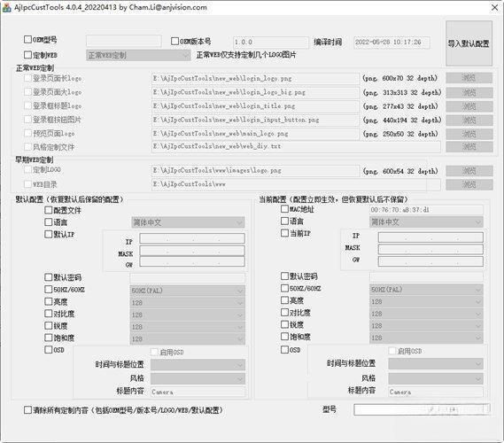Close the AjIpcCustTools window
The height and width of the screenshot is (443, 504).
(494, 7)
